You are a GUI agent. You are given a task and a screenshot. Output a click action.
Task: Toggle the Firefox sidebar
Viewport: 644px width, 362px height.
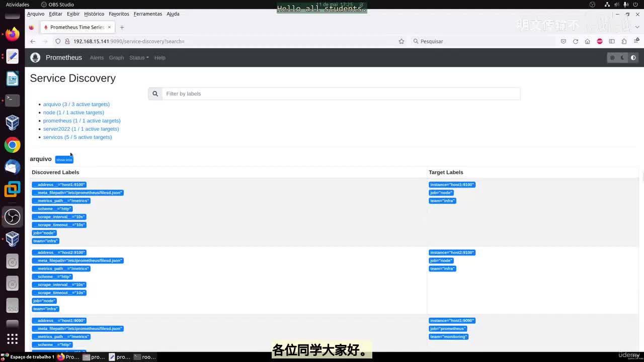pos(612,41)
